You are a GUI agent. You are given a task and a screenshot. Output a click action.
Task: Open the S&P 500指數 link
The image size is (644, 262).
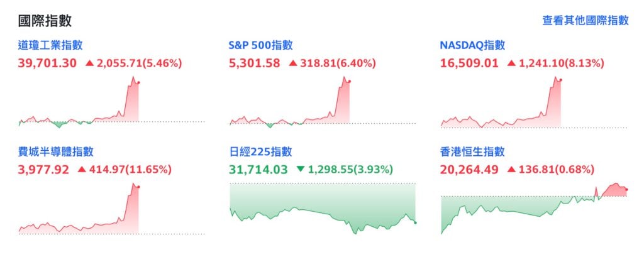[261, 45]
